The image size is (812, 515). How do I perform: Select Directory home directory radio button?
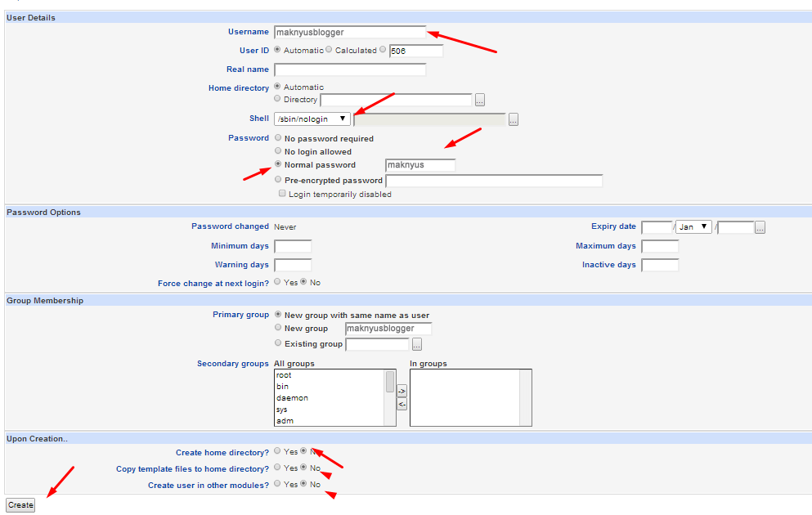coord(277,99)
